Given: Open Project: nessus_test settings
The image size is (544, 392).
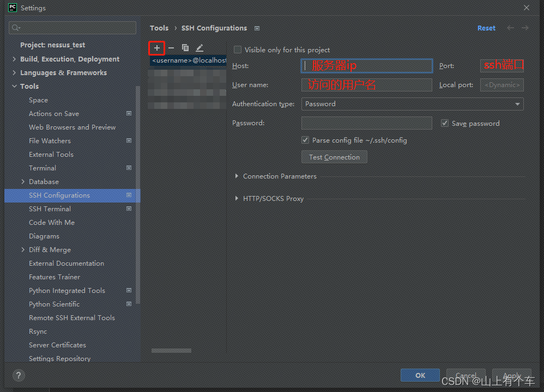Looking at the screenshot, I should pyautogui.click(x=52, y=45).
